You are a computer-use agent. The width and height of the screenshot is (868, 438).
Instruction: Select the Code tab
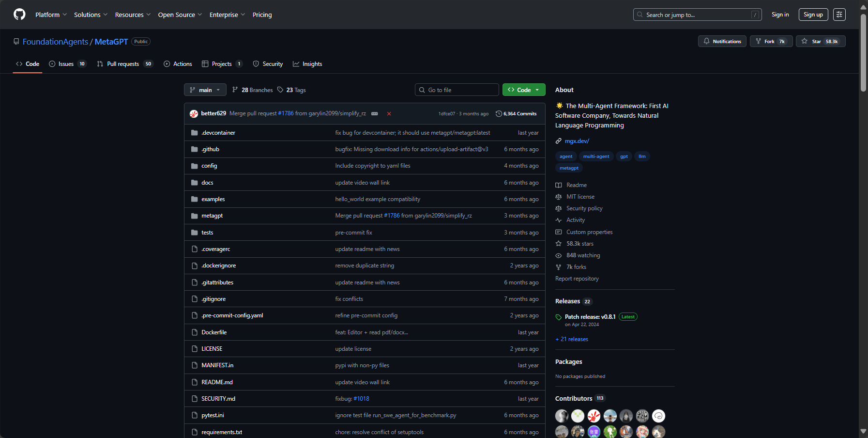tap(28, 64)
